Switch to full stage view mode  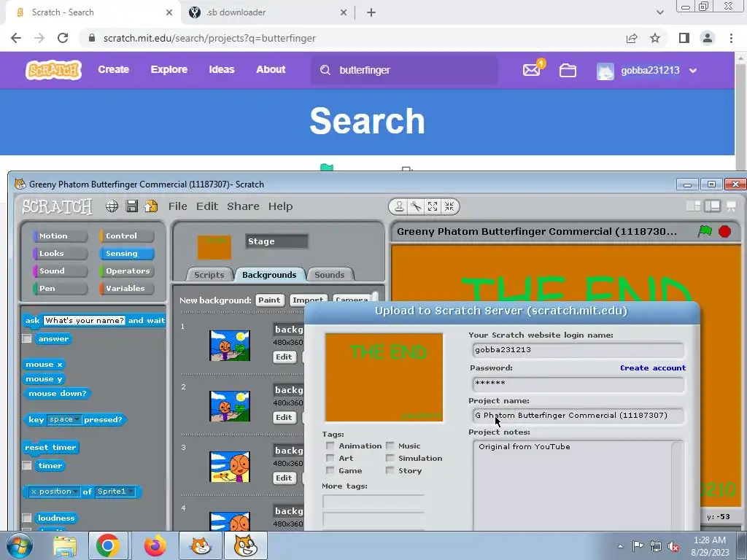coord(712,206)
